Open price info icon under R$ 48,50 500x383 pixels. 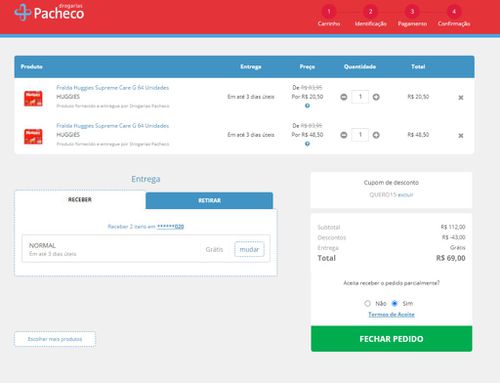(307, 144)
